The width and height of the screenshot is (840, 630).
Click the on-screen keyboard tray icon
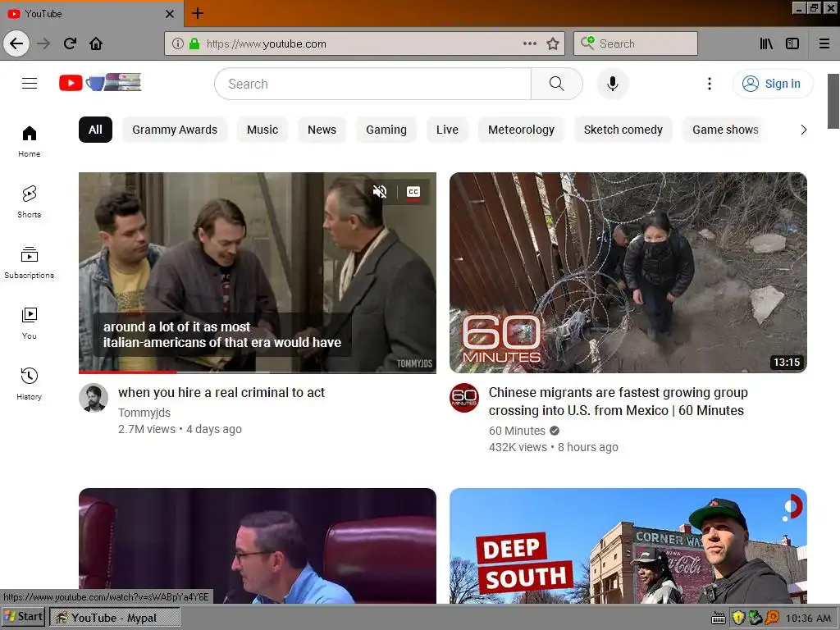tap(719, 619)
